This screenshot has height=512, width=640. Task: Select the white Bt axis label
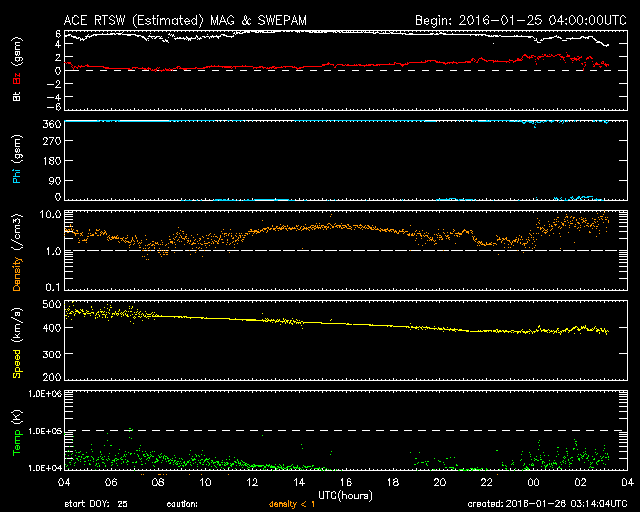(x=16, y=97)
